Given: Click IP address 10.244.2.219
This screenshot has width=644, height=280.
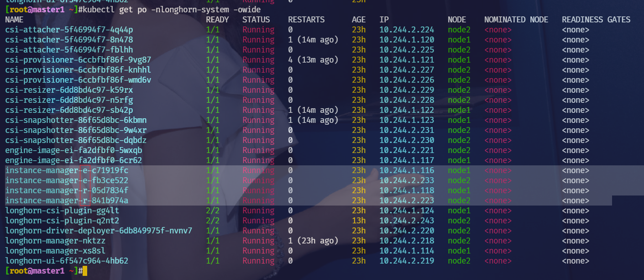Looking at the screenshot, I should click(407, 261).
